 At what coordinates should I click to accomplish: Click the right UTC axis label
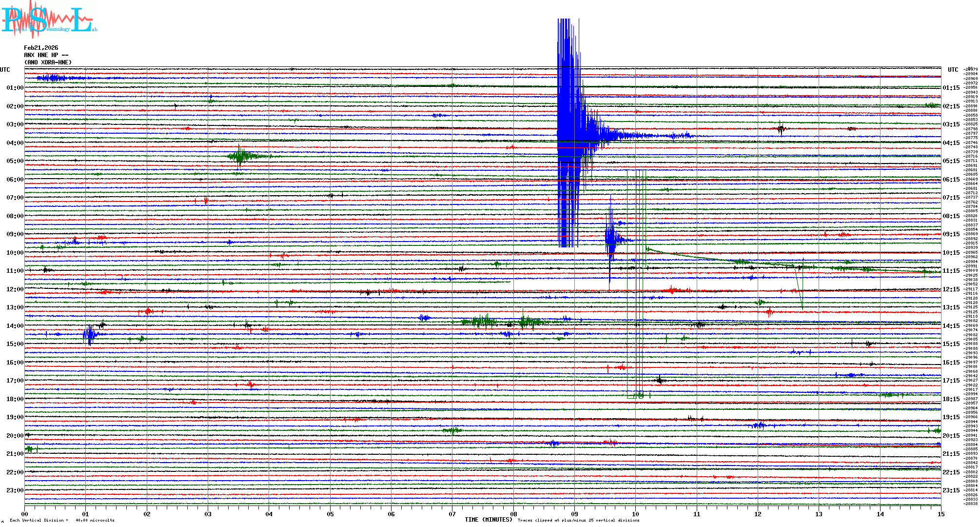953,70
